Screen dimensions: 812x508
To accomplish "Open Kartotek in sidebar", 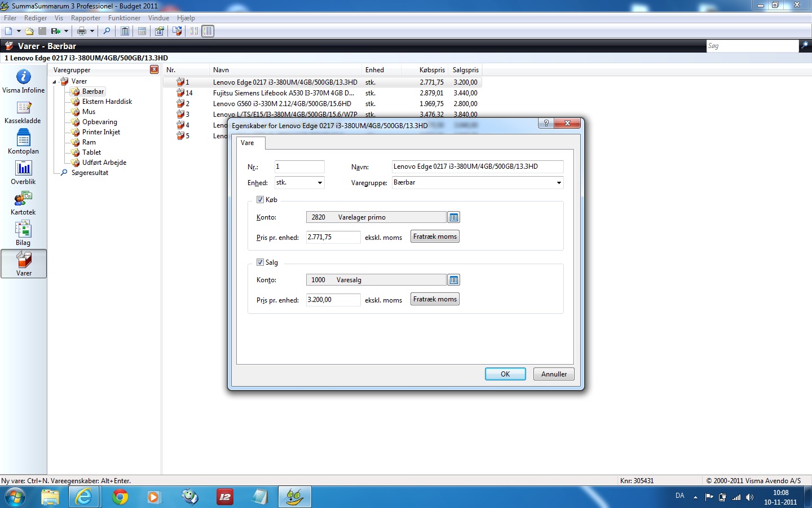I will click(x=23, y=203).
